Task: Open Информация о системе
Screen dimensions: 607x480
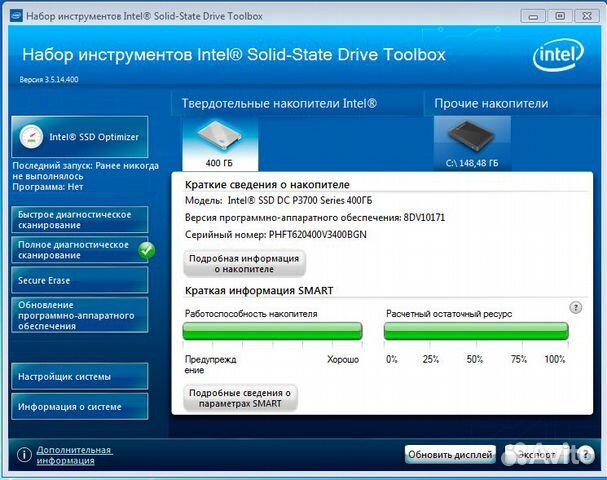Action: tap(78, 407)
